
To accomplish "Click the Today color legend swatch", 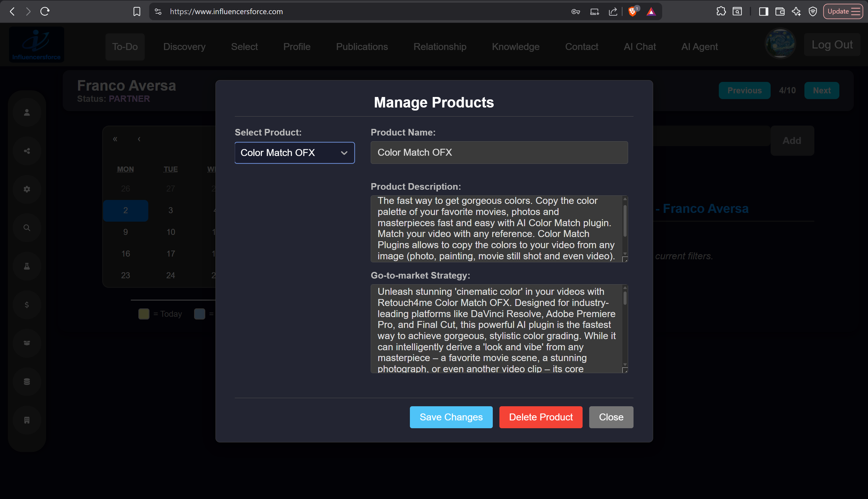I will click(x=143, y=313).
